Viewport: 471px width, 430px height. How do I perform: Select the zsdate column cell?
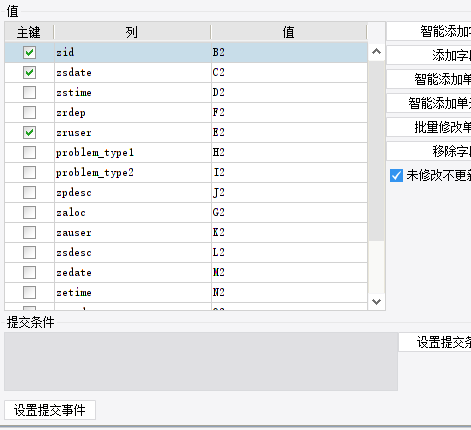click(x=133, y=72)
